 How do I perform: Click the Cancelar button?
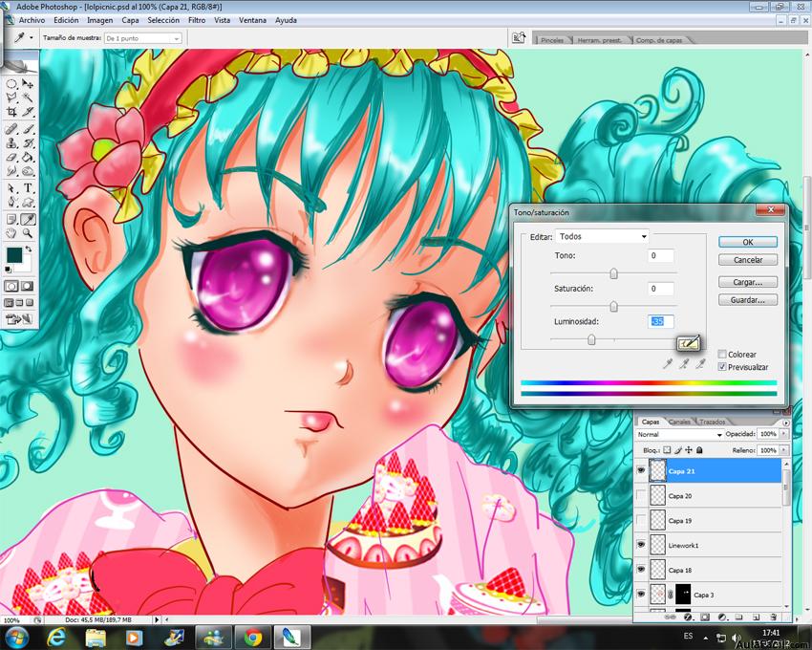748,260
